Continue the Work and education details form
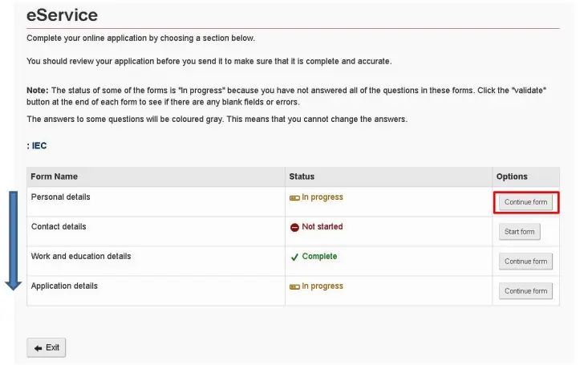Image resolution: width=588 pixels, height=365 pixels. coord(525,262)
